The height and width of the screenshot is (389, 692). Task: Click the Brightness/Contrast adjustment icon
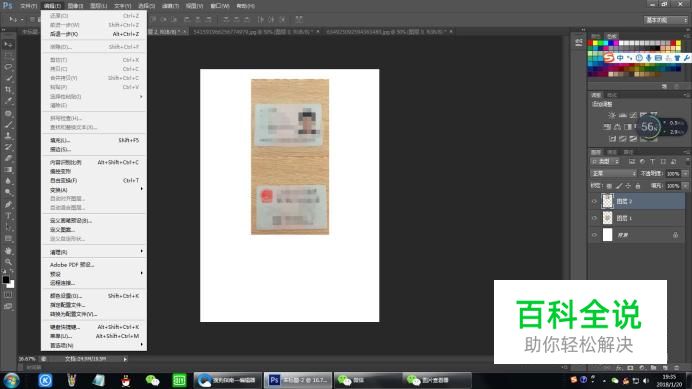click(612, 115)
